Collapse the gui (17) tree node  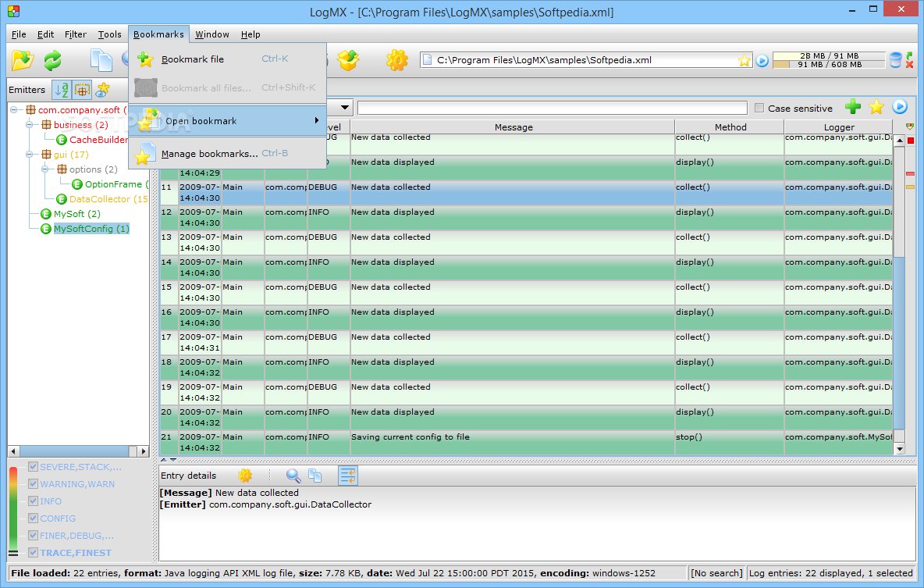click(x=29, y=155)
